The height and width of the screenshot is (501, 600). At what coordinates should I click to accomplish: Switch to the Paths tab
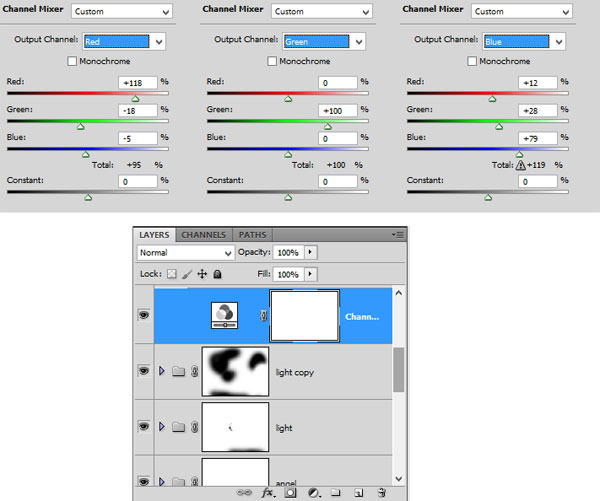click(x=253, y=235)
